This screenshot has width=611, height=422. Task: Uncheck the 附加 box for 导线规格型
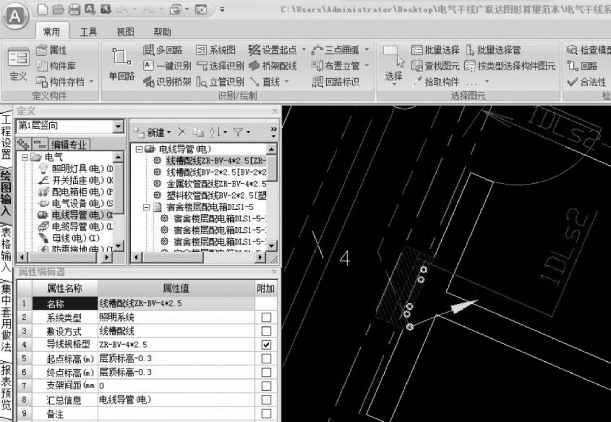[265, 344]
